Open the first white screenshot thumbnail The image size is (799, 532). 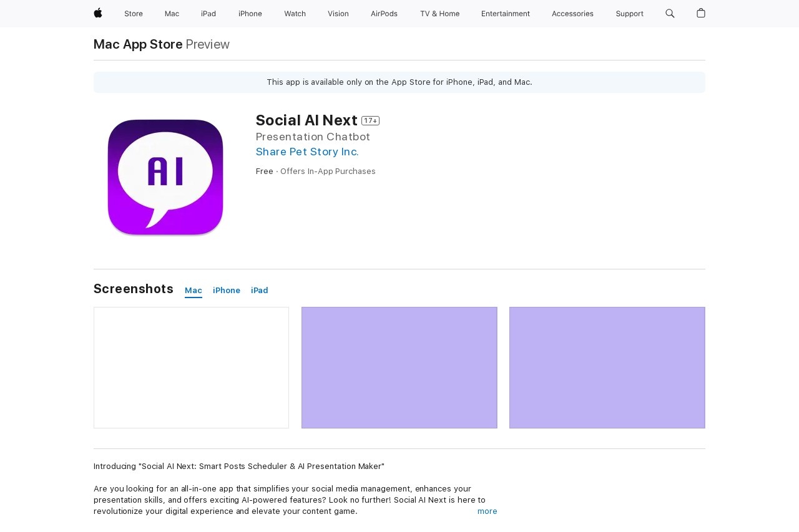191,367
